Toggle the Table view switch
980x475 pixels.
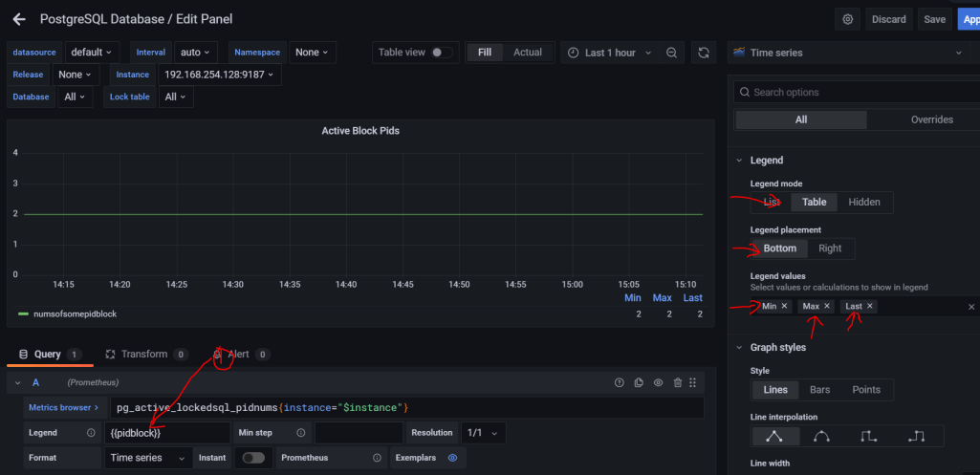[442, 53]
